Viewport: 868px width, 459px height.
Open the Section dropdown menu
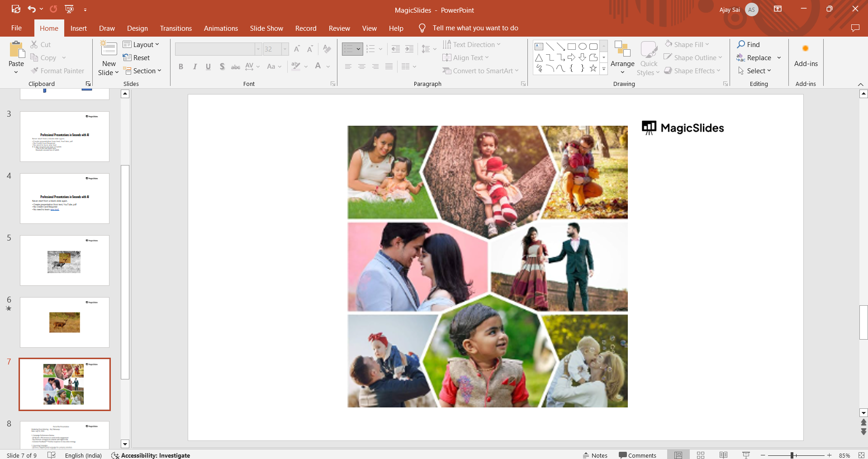point(142,71)
